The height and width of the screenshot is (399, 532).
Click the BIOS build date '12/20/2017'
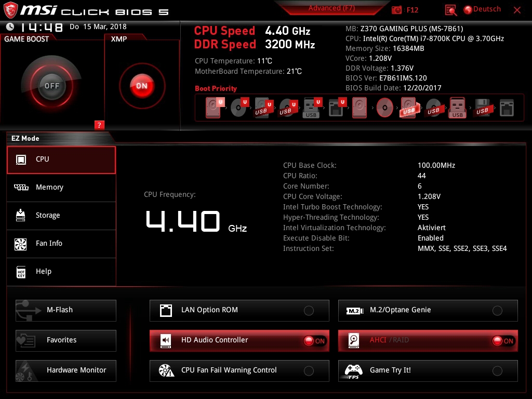(422, 88)
